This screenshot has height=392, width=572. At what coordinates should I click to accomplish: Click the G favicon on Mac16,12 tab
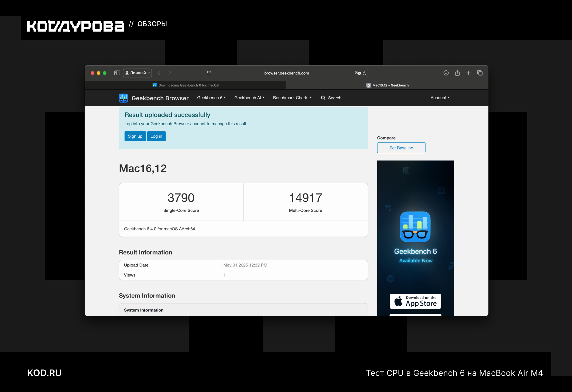click(369, 85)
